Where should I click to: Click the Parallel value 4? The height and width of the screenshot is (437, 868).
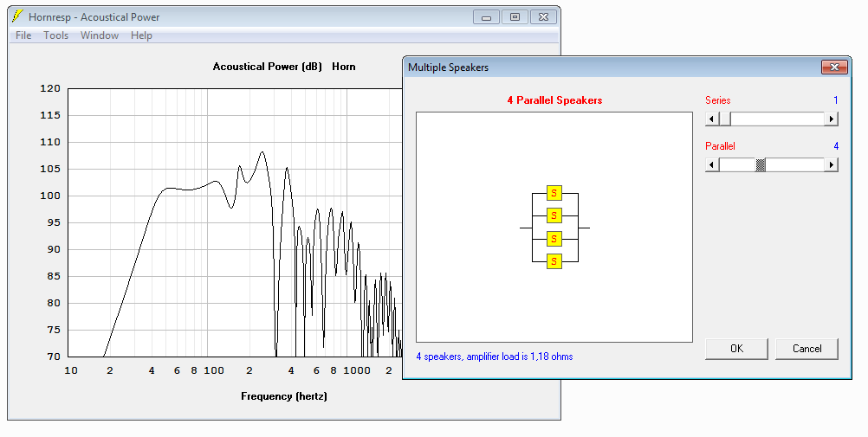(836, 146)
